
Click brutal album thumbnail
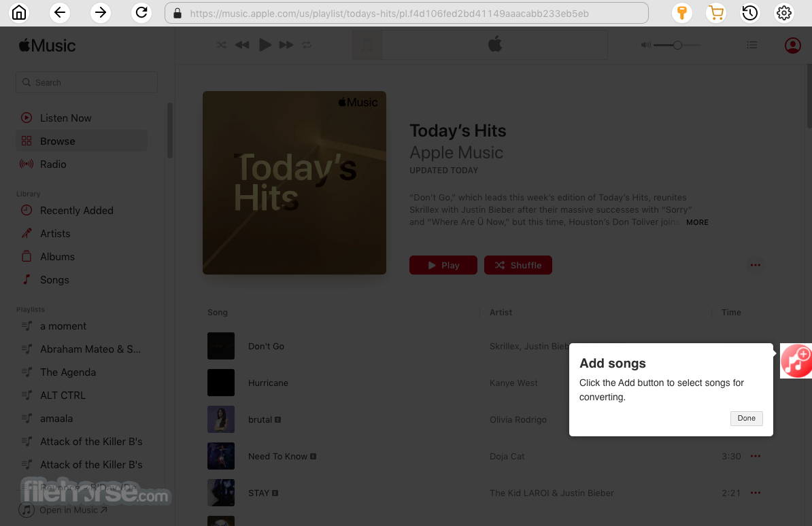coord(221,419)
